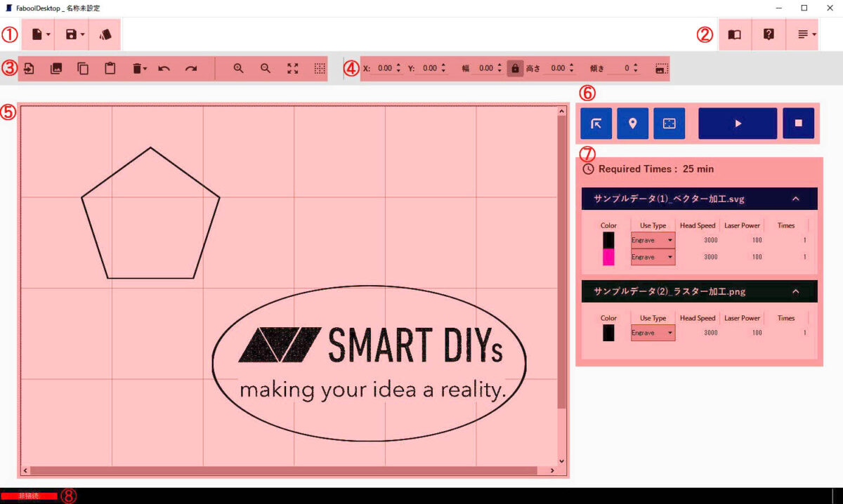Click the material cards icon beside save
The height and width of the screenshot is (504, 843).
coord(105,34)
